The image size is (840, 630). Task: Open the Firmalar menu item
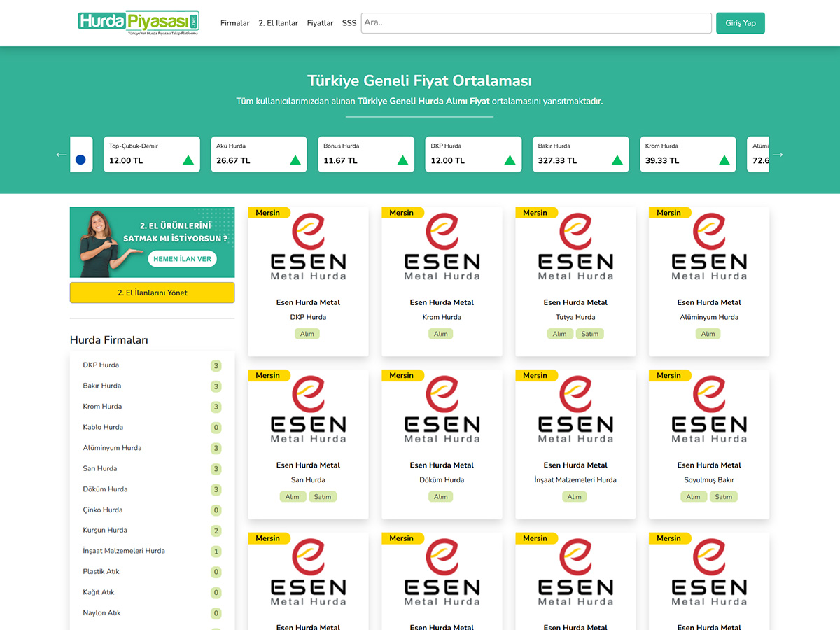coord(234,23)
